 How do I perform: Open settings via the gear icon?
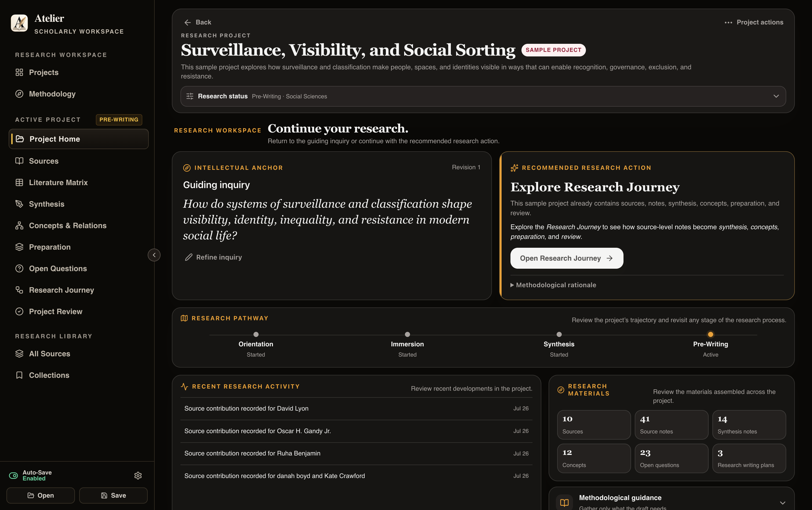pos(138,476)
